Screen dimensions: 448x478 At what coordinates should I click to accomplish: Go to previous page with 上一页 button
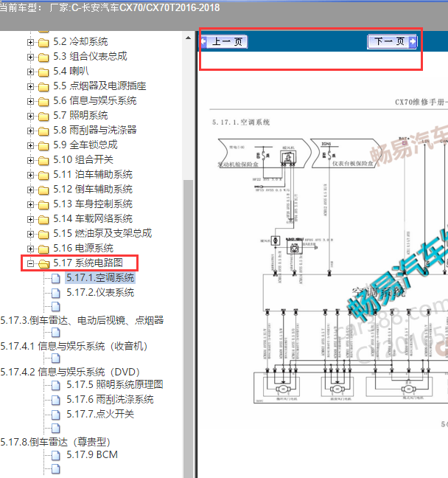pos(225,42)
